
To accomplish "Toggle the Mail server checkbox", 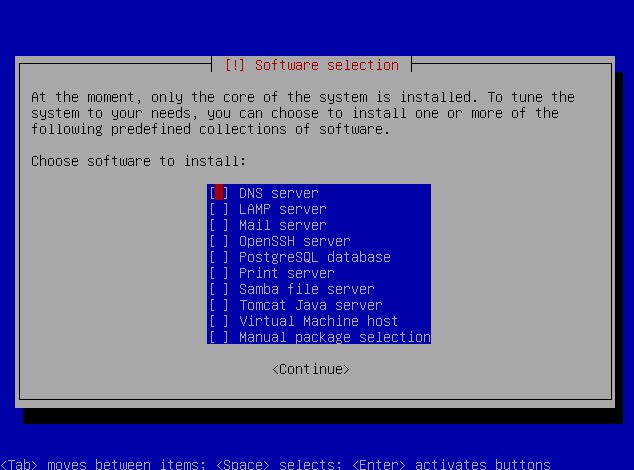I will point(219,225).
